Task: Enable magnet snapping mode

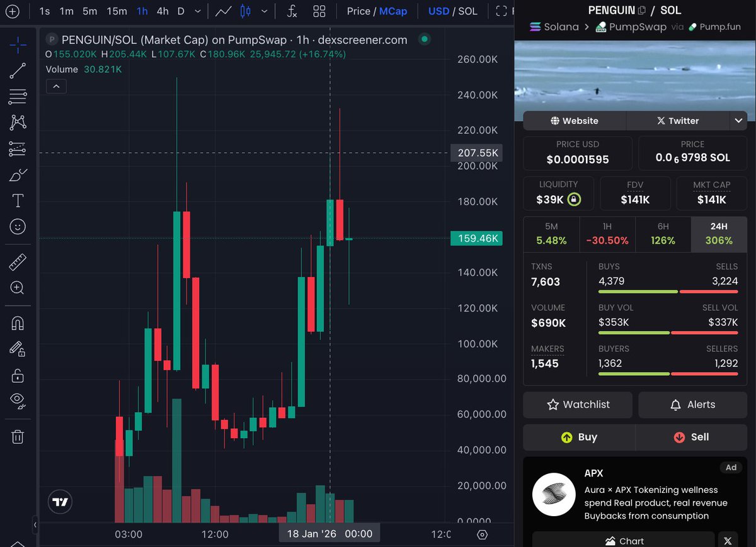Action: point(17,323)
